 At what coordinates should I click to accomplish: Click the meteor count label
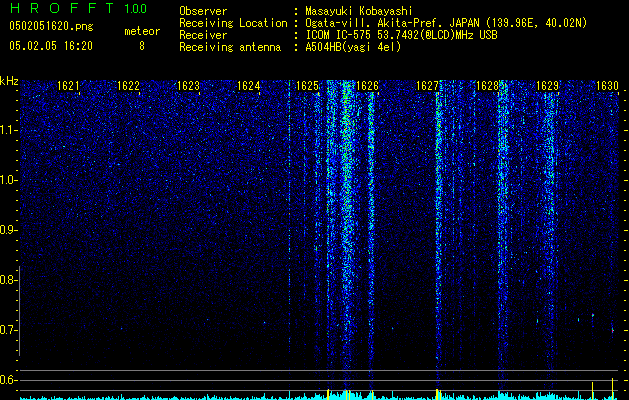(142, 31)
